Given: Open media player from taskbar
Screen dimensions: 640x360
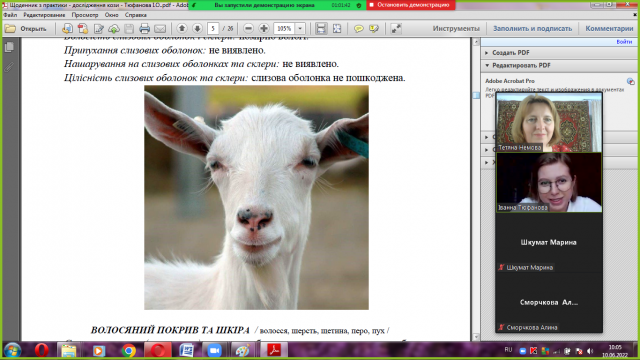Looking at the screenshot, I should (x=99, y=351).
